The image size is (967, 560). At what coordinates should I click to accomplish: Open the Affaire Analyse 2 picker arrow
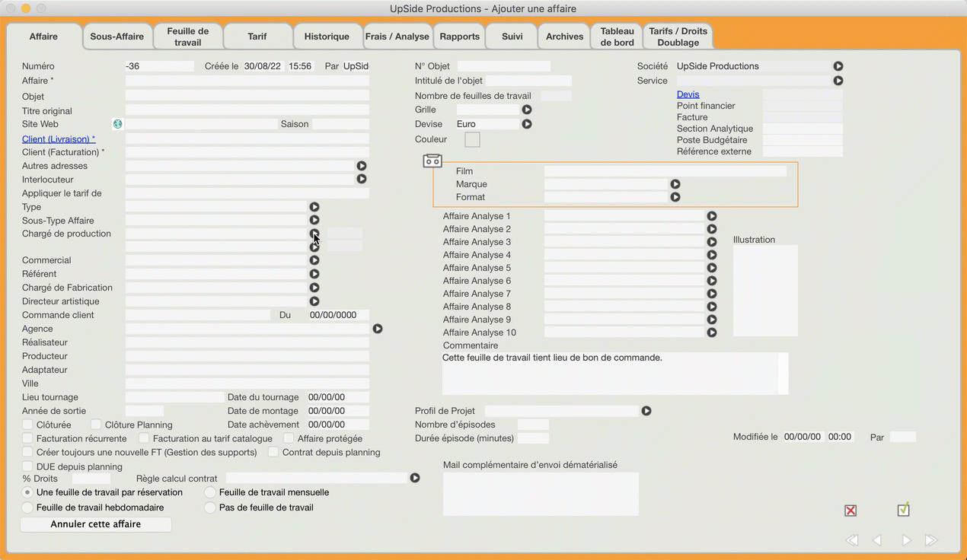[x=712, y=229]
